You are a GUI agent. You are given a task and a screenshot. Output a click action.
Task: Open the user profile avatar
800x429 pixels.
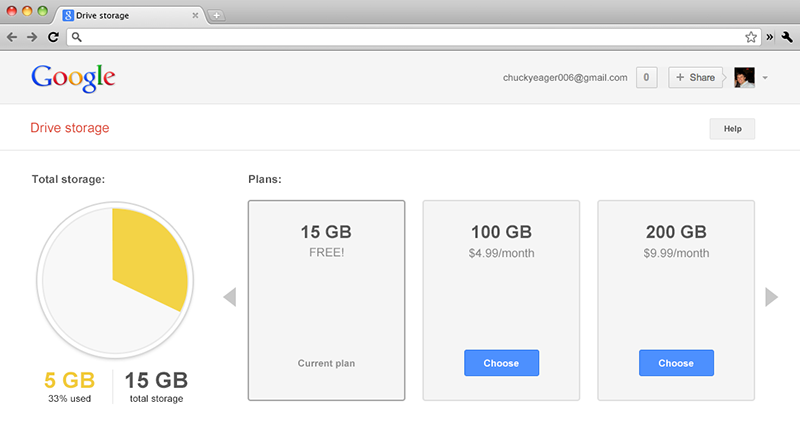744,78
